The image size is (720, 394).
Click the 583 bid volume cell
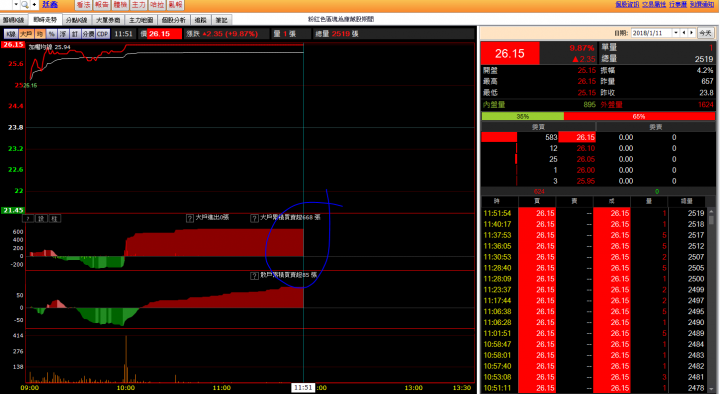pyautogui.click(x=538, y=137)
